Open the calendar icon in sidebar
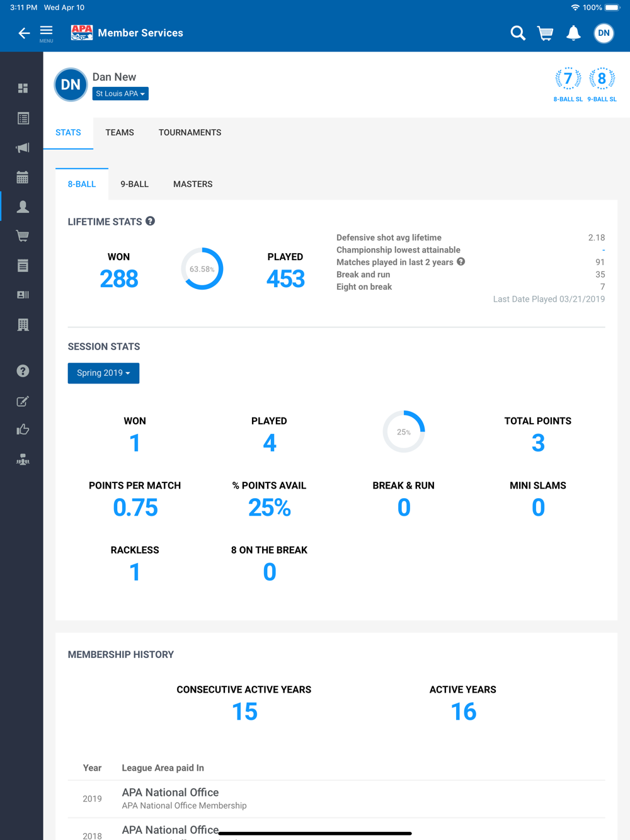This screenshot has width=630, height=840. [23, 178]
